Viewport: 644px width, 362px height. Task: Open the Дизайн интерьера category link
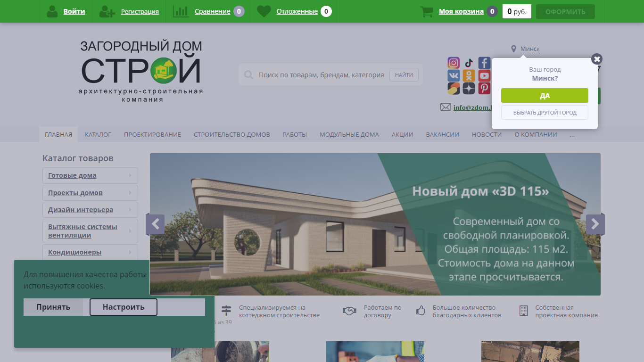pyautogui.click(x=81, y=210)
